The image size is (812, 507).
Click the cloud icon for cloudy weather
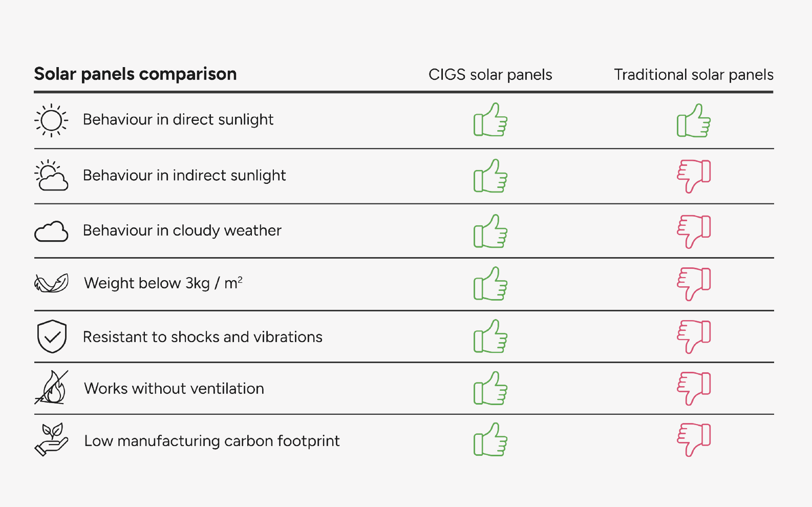click(x=51, y=231)
